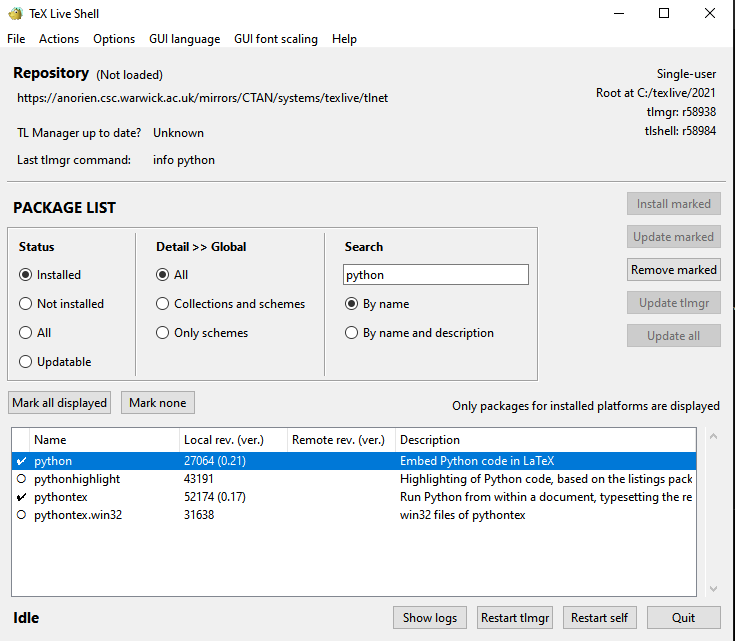The image size is (735, 641).
Task: Mark the pythontex.win32 package circle
Action: [x=21, y=515]
